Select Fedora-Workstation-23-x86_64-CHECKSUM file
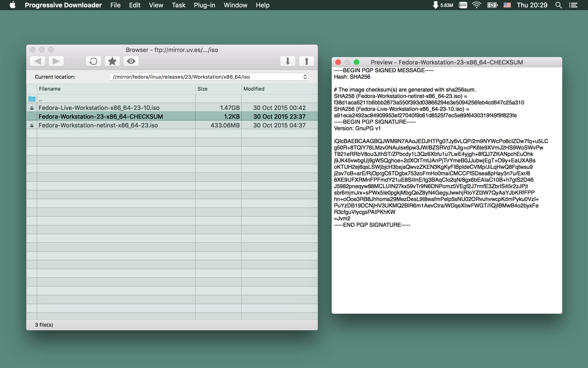The image size is (588, 368). pos(172,116)
